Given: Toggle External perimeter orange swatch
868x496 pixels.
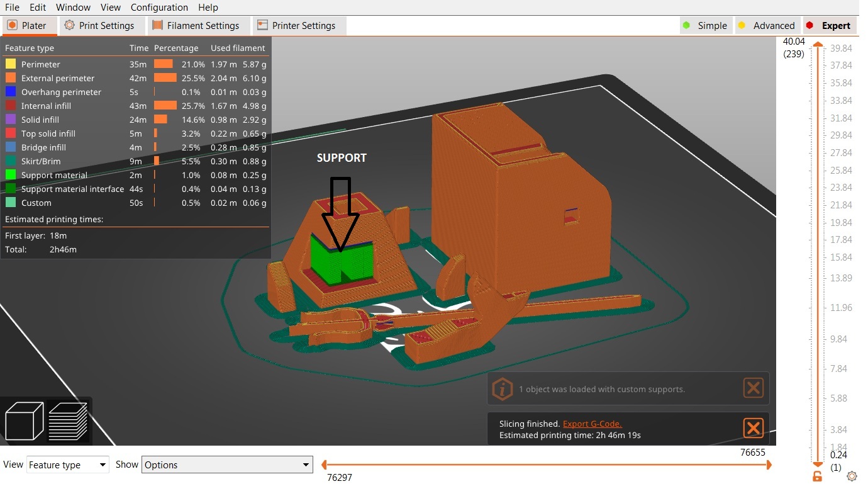Looking at the screenshot, I should tap(11, 78).
